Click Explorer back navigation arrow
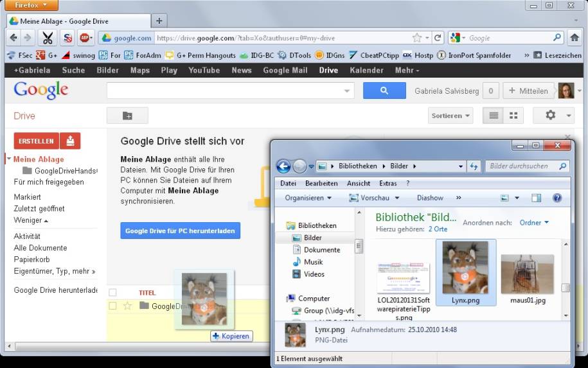Screen dimensions: 588x368 [x=283, y=166]
